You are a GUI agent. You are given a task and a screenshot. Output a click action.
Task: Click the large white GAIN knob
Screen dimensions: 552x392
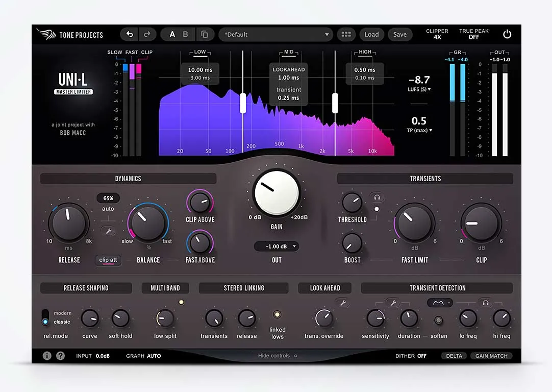tap(277, 192)
